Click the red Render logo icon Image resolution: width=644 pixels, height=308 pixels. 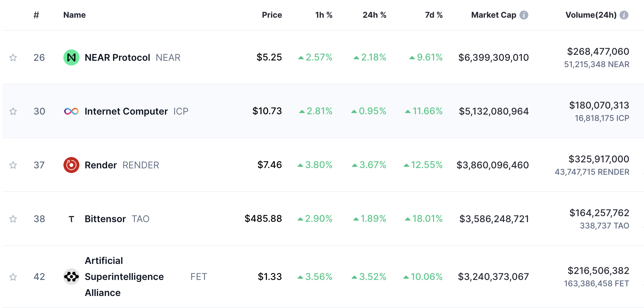[71, 165]
